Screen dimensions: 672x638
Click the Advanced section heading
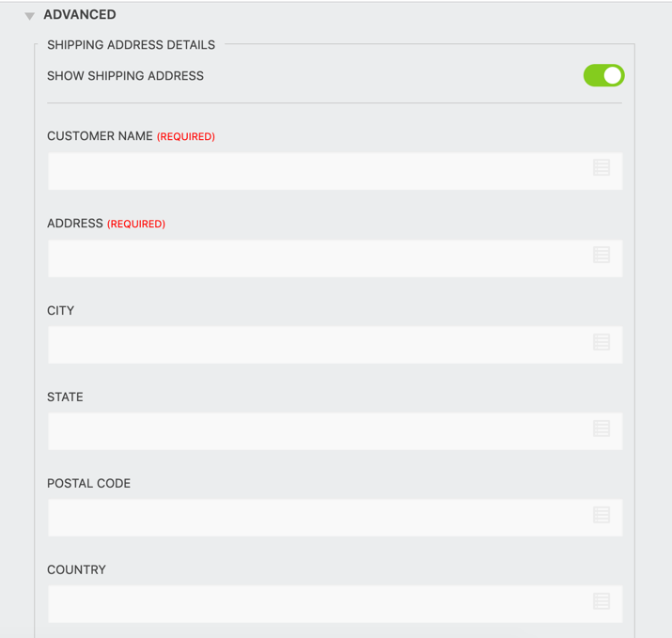click(x=80, y=15)
